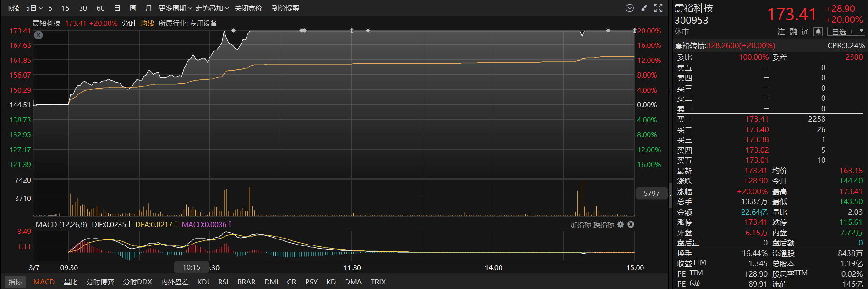Remove MACD indicator with X circle icon
The height and width of the screenshot is (289, 868).
[x=631, y=224]
